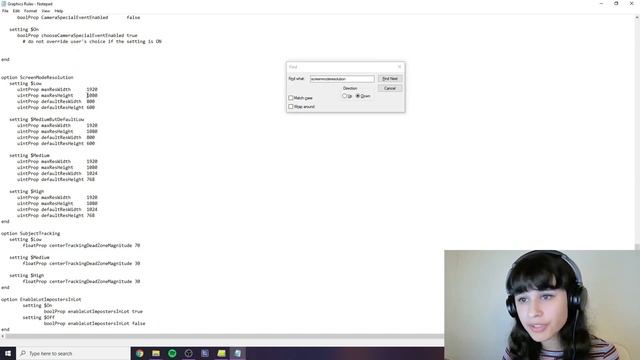Click 'setting $Medium' under SubjectTracking
The height and width of the screenshot is (360, 640).
click(x=29, y=258)
